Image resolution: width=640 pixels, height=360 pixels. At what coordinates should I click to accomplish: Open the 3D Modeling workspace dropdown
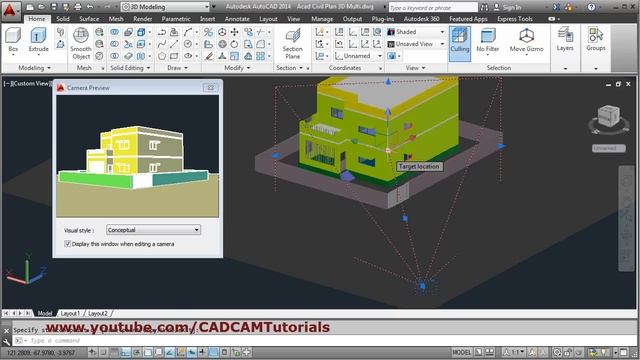tap(166, 7)
